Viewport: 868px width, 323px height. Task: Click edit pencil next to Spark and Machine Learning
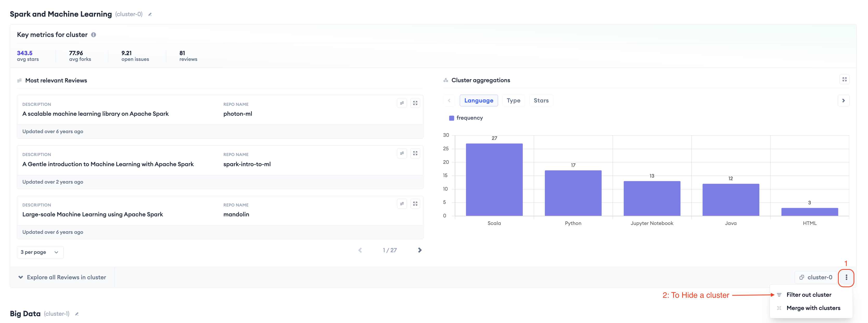(x=150, y=15)
